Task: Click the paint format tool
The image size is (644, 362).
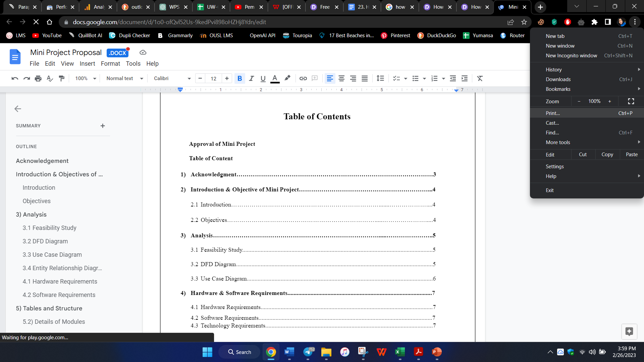Action: click(61, 78)
